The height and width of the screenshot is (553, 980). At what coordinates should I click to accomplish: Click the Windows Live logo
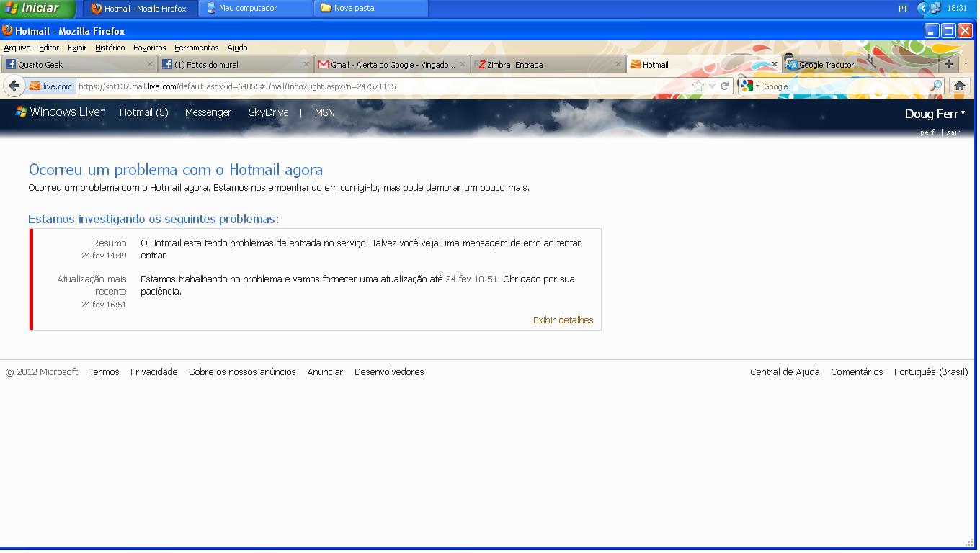[x=61, y=112]
